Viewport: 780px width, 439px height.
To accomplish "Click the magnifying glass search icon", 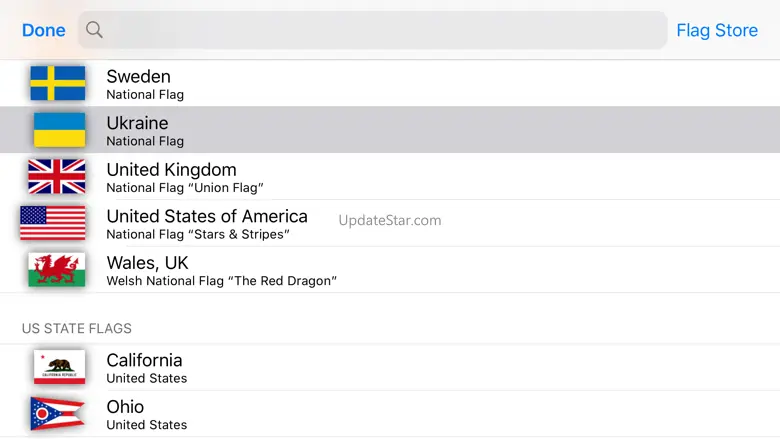I will [95, 30].
